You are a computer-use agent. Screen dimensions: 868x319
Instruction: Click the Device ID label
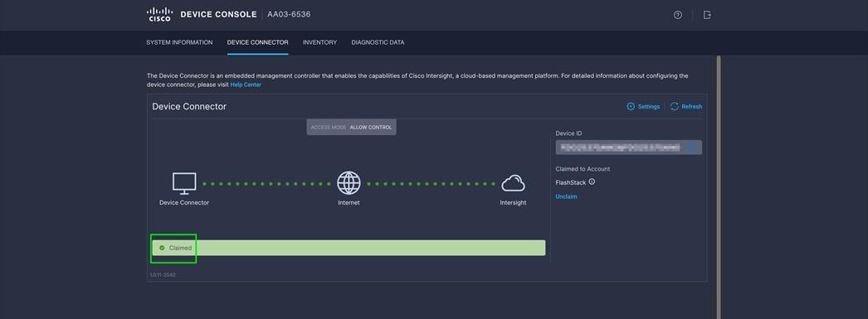tap(568, 133)
